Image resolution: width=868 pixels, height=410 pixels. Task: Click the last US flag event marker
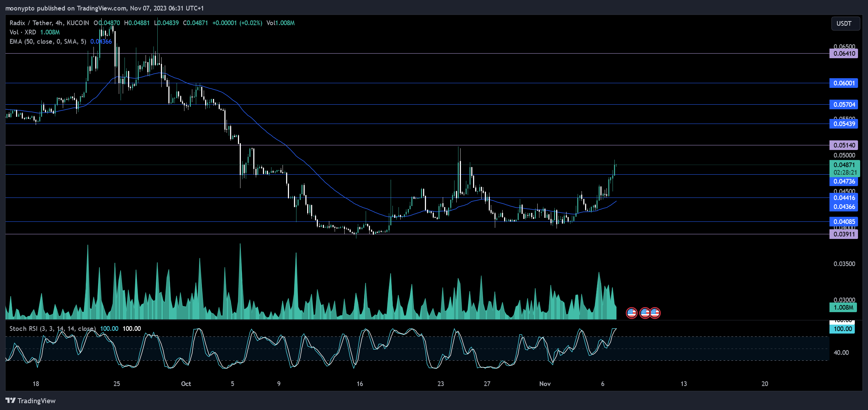point(655,313)
